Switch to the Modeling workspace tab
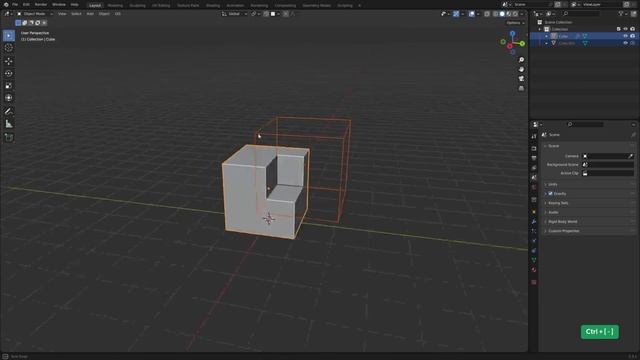The width and height of the screenshot is (640, 360). tap(115, 5)
